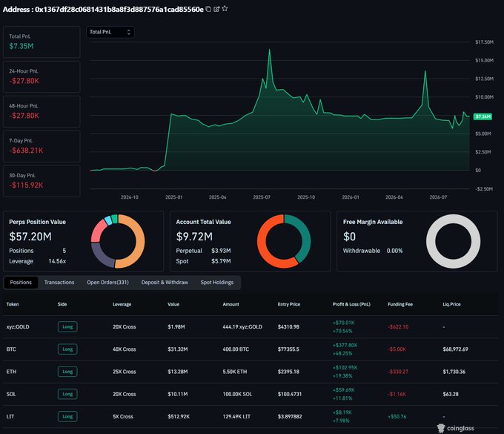Open the Open Orders(331) tab
504x434 pixels.
(x=107, y=282)
